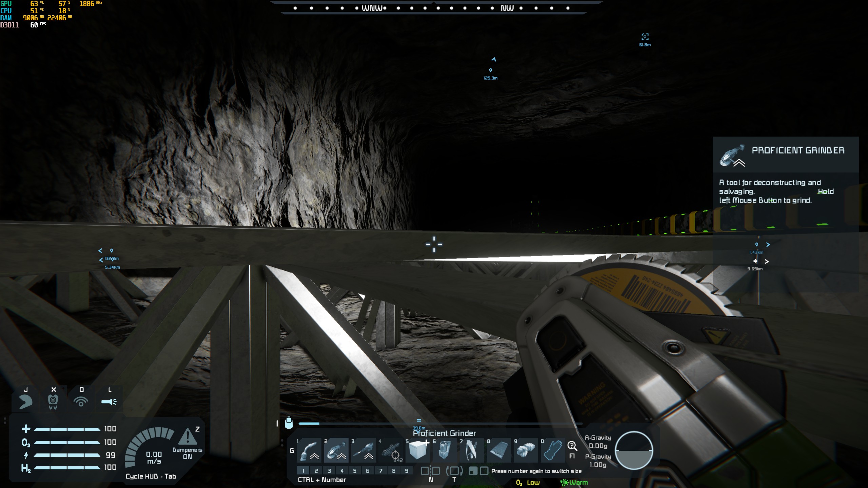Toggle the flashlight icon

click(109, 402)
